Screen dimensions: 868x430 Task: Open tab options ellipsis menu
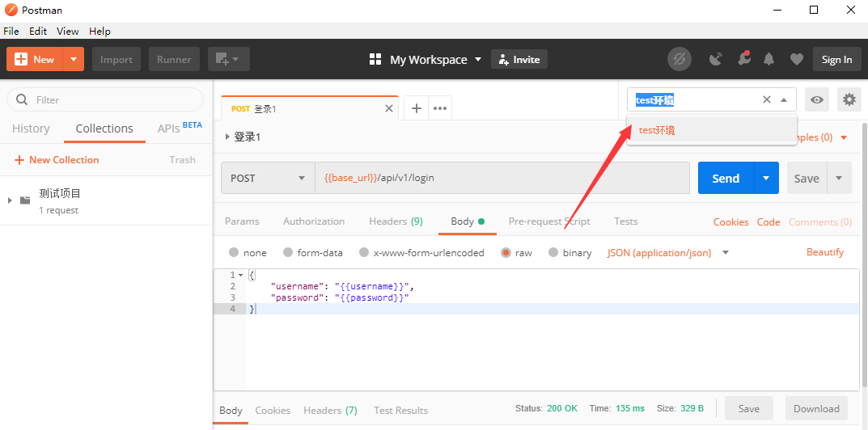pos(440,108)
